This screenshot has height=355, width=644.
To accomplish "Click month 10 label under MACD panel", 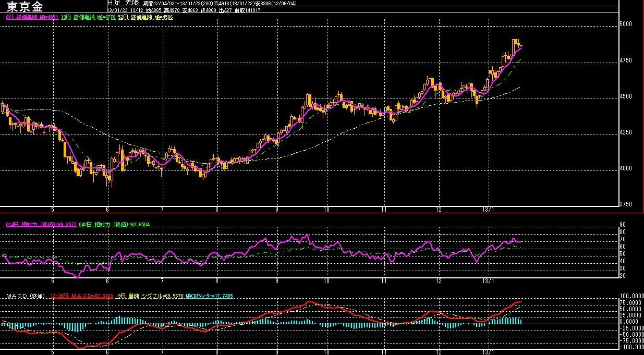I will pos(326,352).
